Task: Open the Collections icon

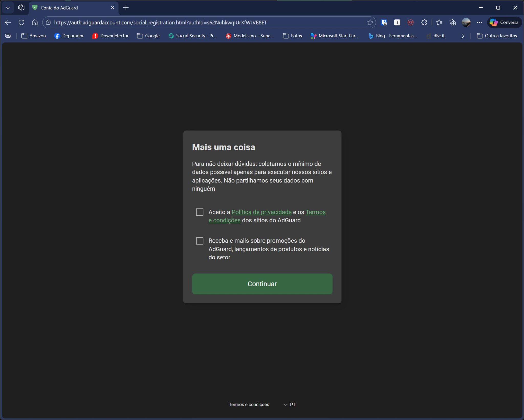Action: click(452, 23)
